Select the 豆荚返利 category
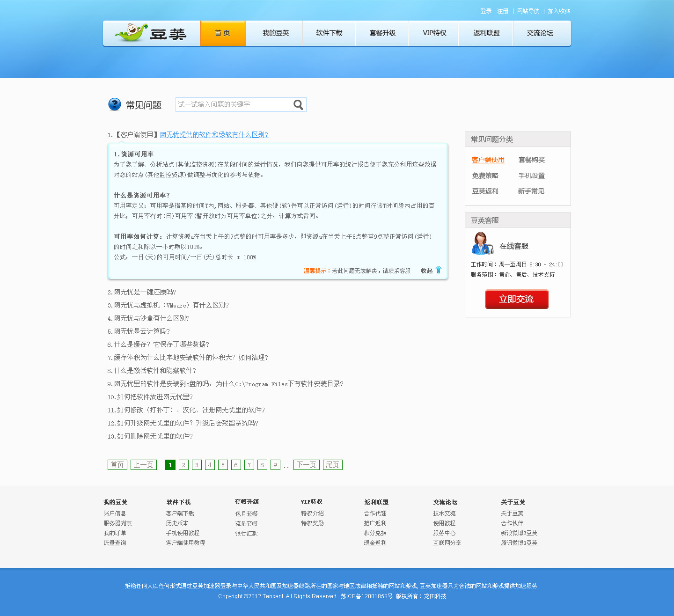Screen dimensions: 674x616 485,191
